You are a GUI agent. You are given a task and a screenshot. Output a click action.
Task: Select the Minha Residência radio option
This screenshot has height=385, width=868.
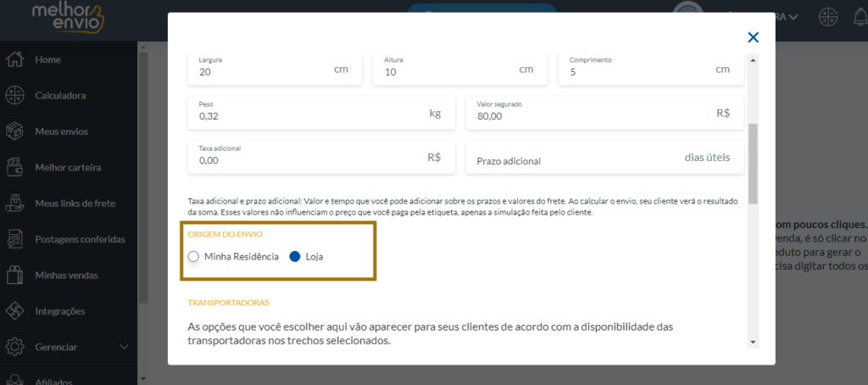(x=193, y=257)
